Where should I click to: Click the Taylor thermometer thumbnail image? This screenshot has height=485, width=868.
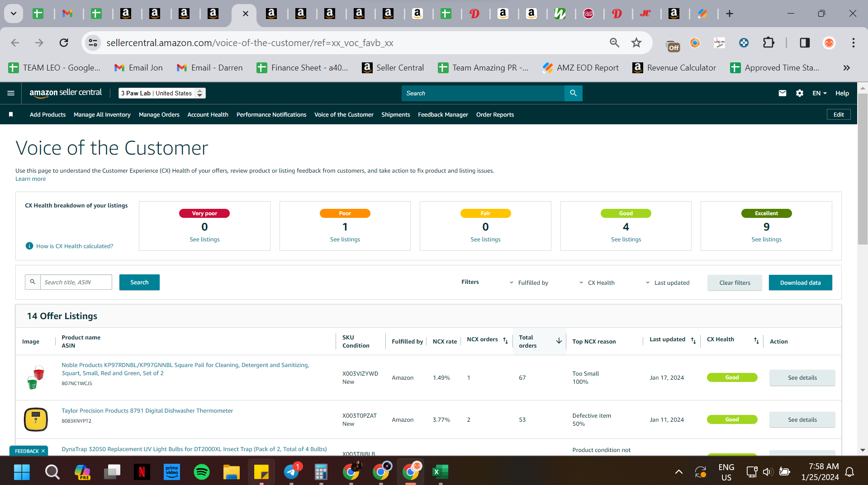tap(36, 419)
